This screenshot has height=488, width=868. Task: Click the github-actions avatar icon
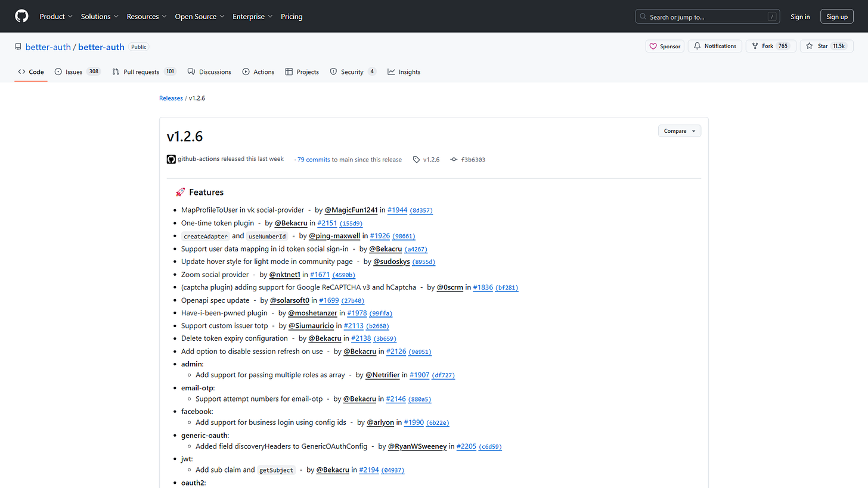[171, 159]
